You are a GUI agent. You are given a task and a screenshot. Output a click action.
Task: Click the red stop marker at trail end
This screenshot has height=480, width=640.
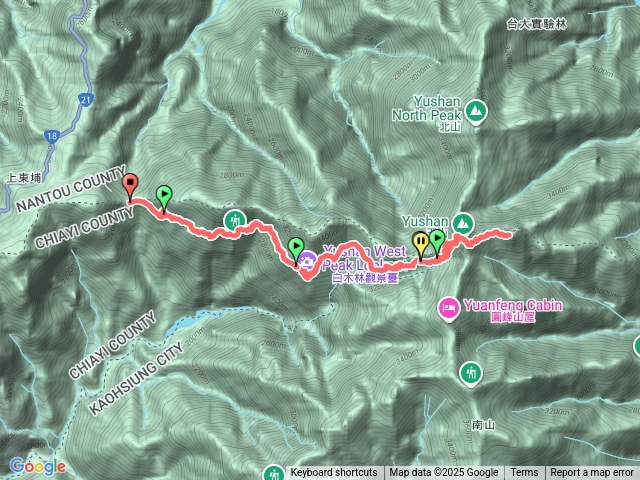pyautogui.click(x=130, y=188)
